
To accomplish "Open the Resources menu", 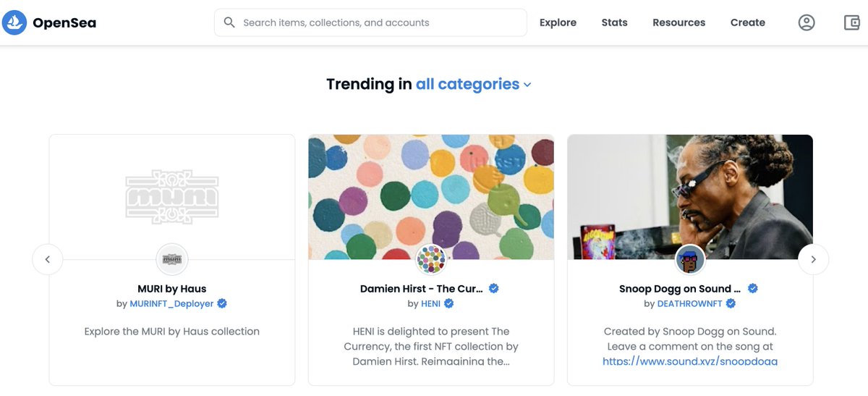I will 678,22.
